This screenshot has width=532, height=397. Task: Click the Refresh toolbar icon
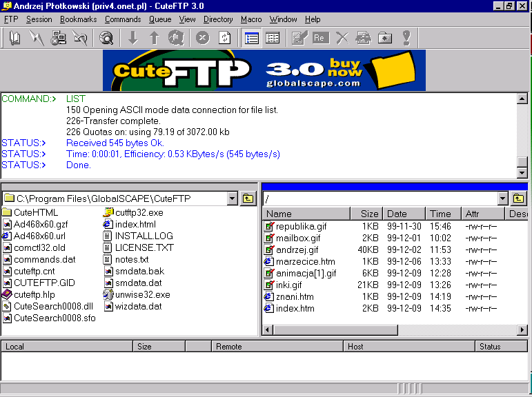[224, 39]
